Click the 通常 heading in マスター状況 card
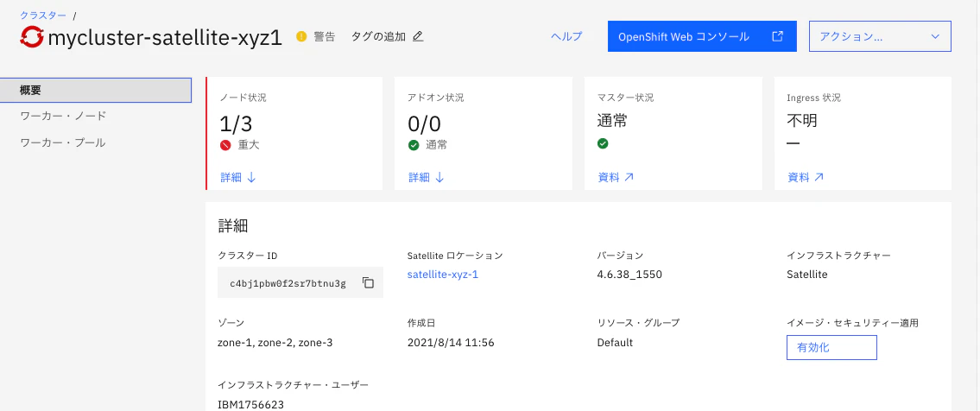The height and width of the screenshot is (411, 980). point(612,121)
